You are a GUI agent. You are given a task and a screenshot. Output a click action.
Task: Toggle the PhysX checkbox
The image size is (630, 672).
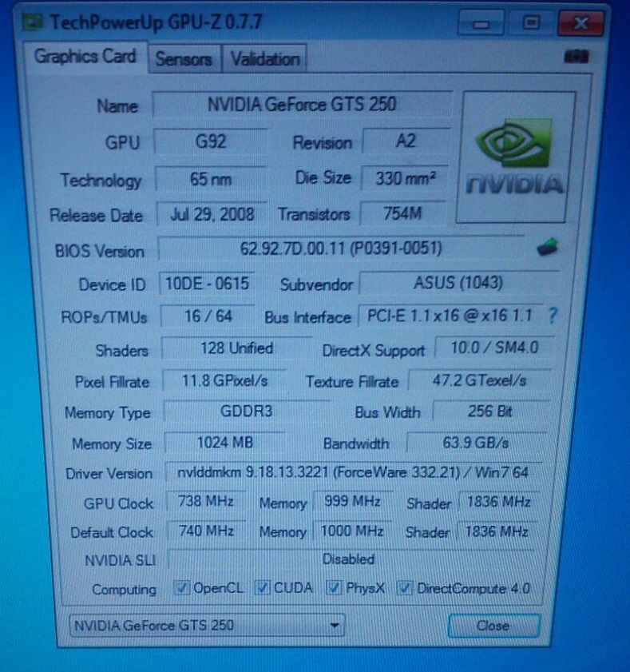point(334,587)
